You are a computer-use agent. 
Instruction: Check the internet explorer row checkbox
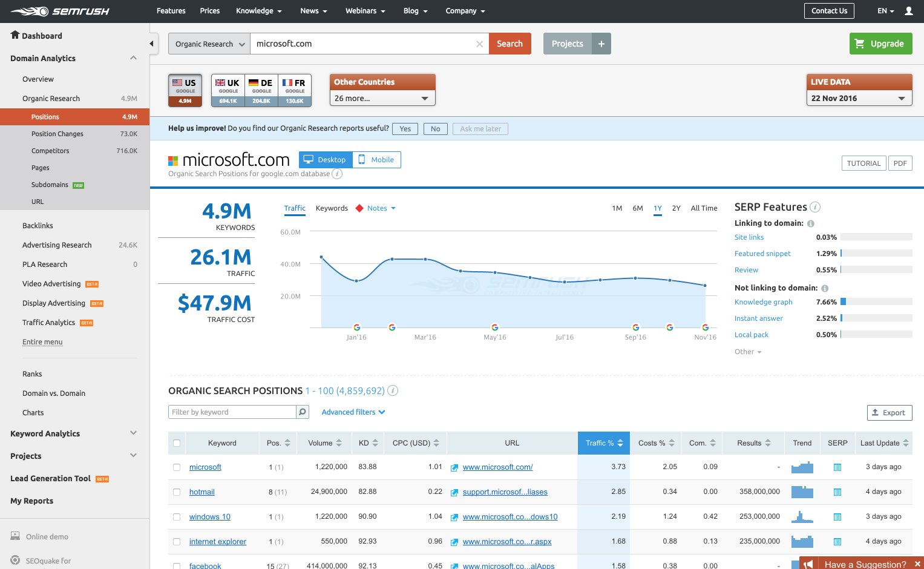tap(177, 542)
